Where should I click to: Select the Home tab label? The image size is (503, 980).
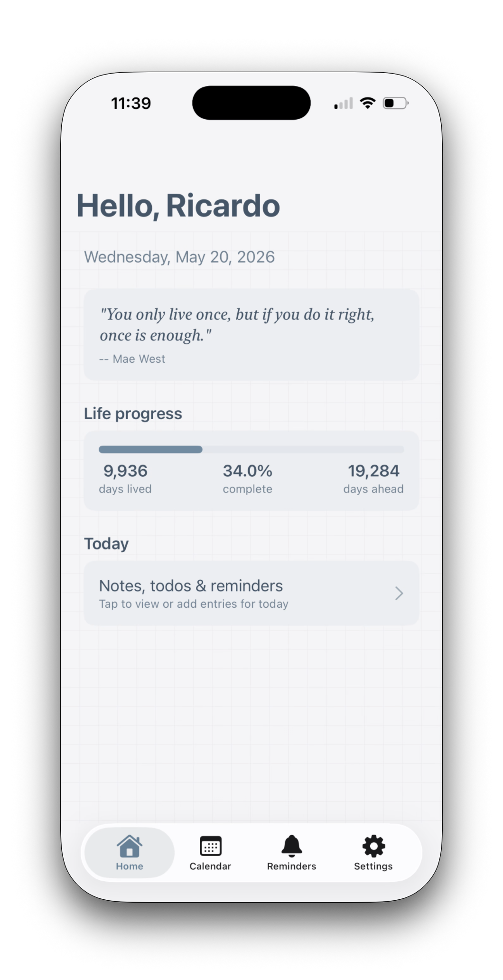click(x=130, y=866)
